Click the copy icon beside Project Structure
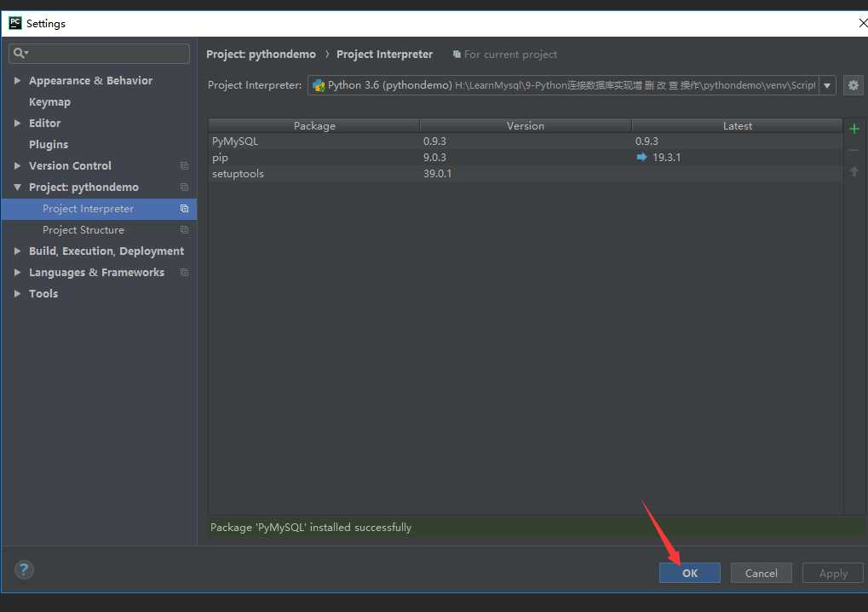 pyautogui.click(x=184, y=230)
